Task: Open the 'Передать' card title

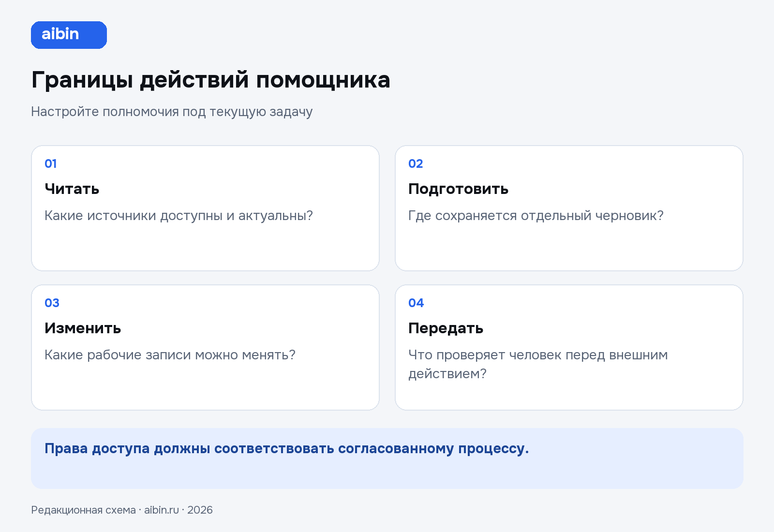Action: [x=446, y=328]
